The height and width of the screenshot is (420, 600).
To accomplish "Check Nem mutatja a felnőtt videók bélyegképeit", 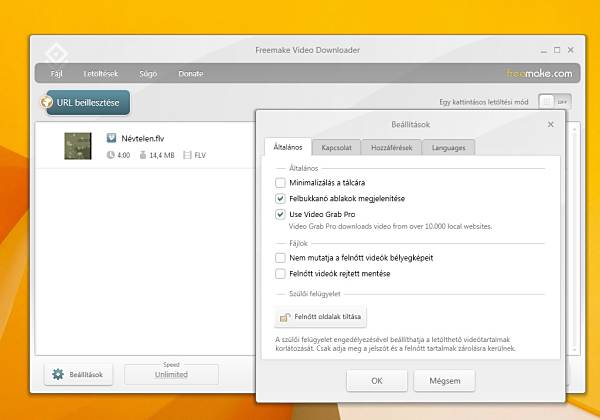I will pyautogui.click(x=280, y=257).
